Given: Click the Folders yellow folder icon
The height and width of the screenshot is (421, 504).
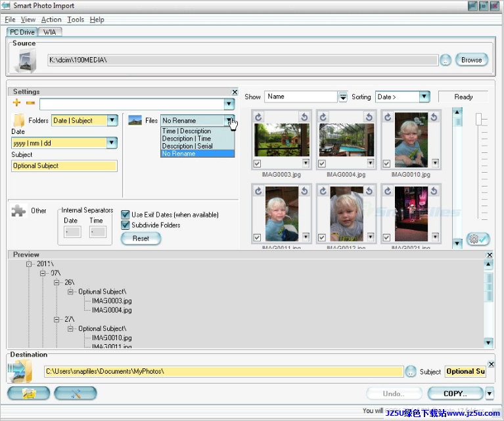Looking at the screenshot, I should pos(18,120).
